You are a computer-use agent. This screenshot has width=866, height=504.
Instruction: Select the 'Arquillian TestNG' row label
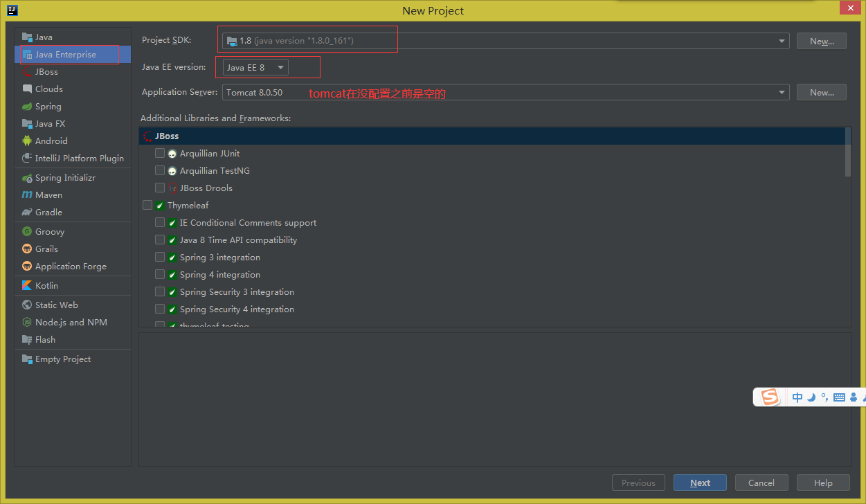click(215, 170)
